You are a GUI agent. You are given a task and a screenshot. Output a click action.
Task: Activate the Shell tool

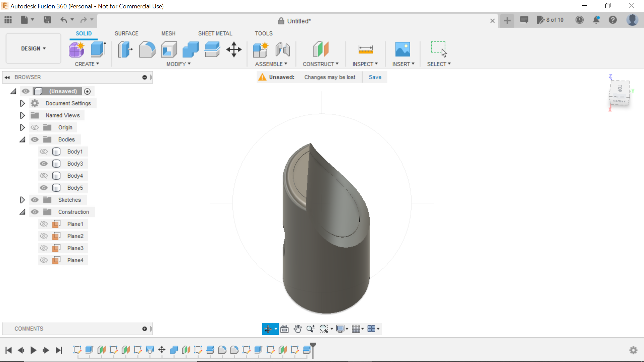[x=168, y=49]
